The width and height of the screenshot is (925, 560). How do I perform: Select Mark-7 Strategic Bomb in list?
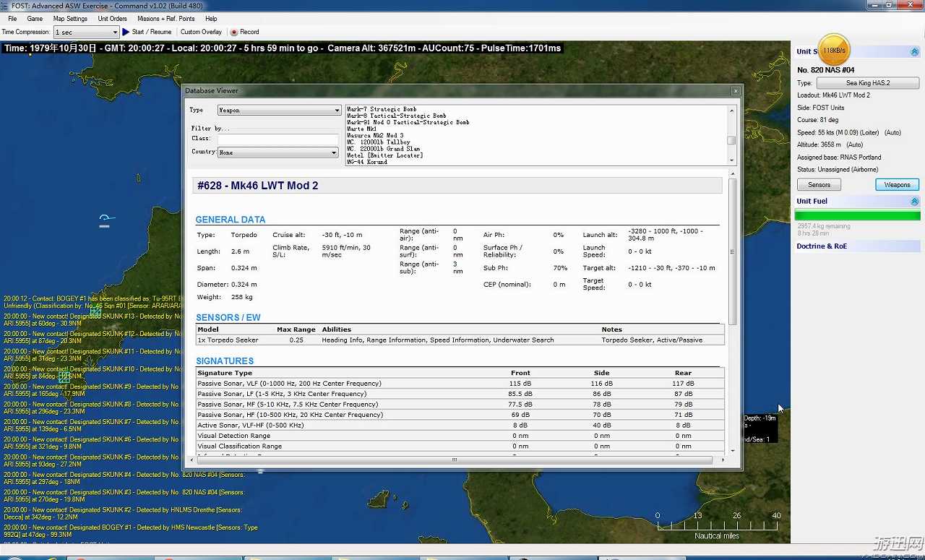[x=382, y=109]
